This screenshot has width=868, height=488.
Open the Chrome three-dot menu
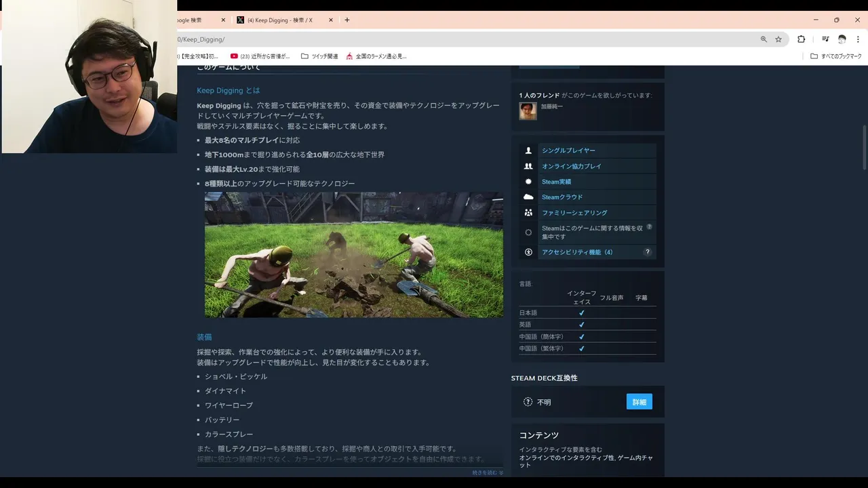coord(858,39)
